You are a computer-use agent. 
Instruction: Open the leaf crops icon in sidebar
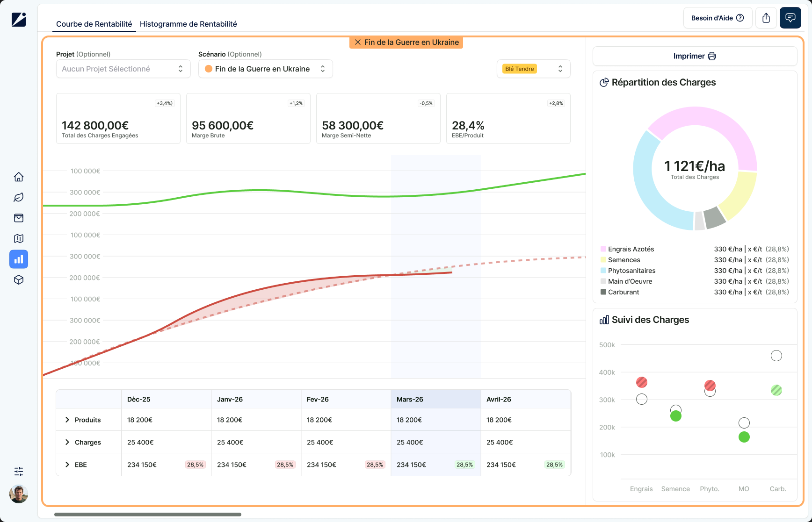coord(19,197)
